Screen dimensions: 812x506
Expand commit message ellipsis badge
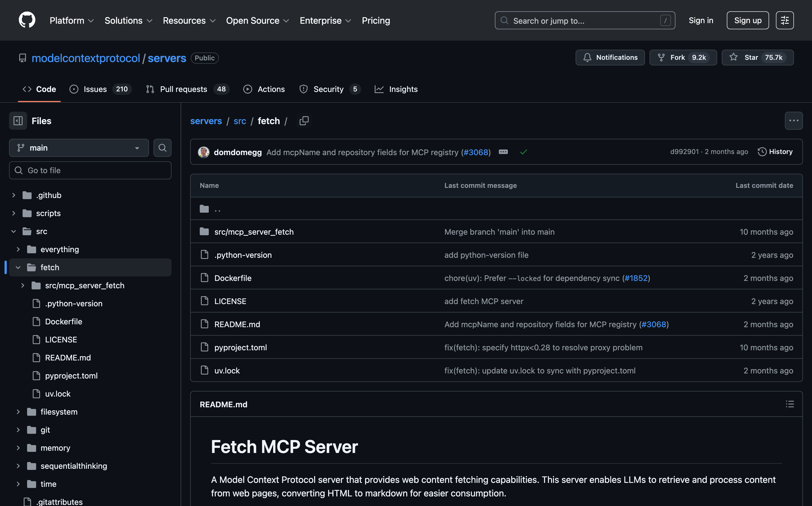(x=503, y=152)
